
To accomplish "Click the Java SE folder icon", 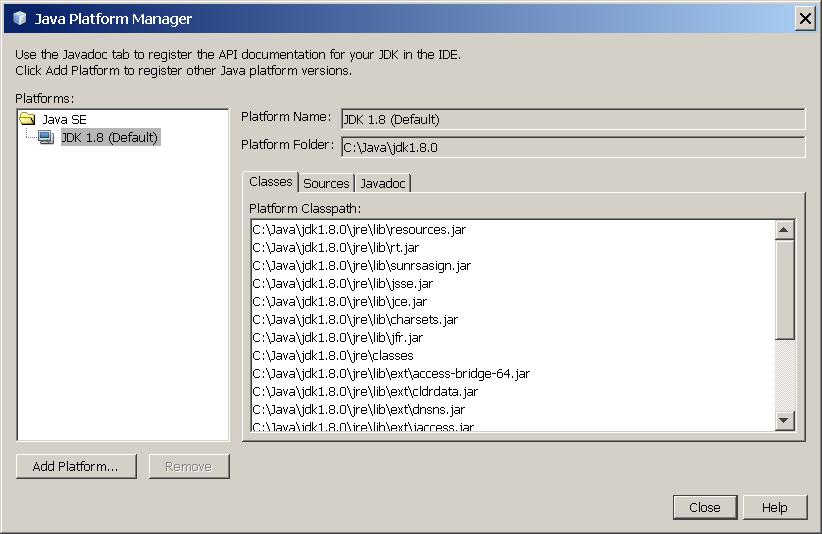I will [27, 119].
